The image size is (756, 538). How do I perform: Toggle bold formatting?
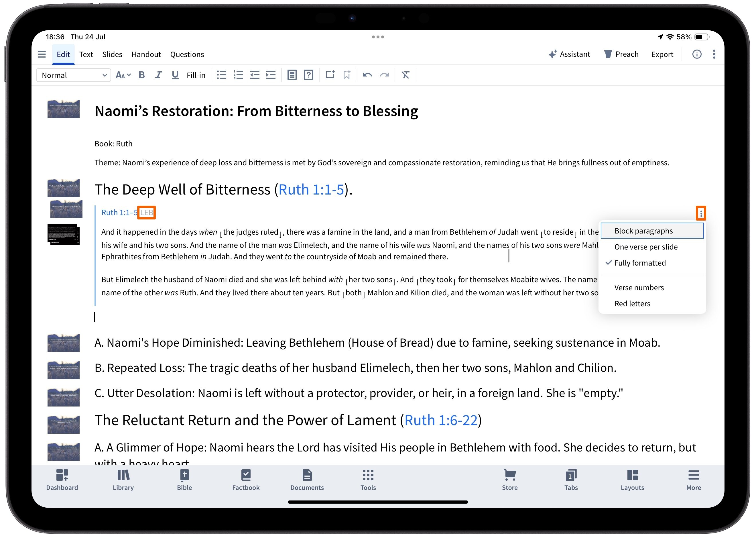pyautogui.click(x=142, y=75)
